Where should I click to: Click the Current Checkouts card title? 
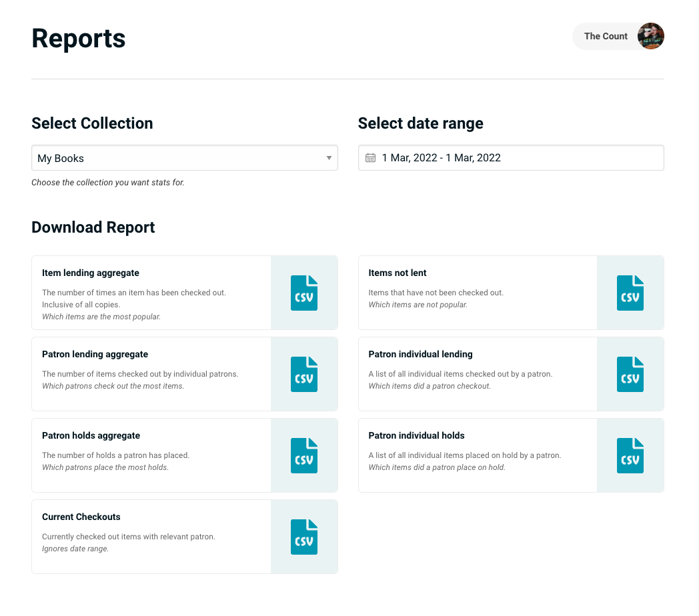click(81, 517)
